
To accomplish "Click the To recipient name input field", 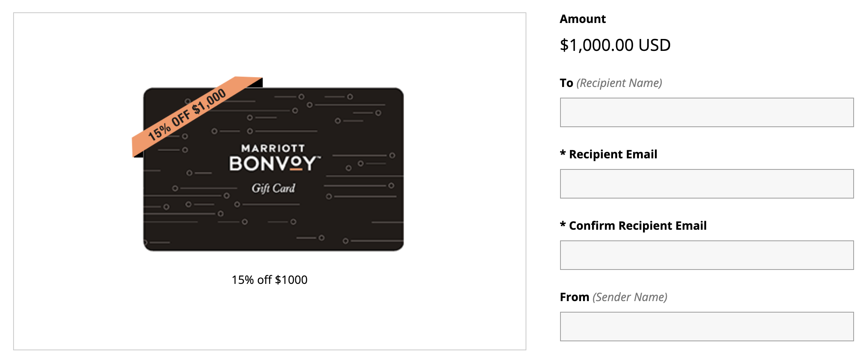I will (706, 112).
